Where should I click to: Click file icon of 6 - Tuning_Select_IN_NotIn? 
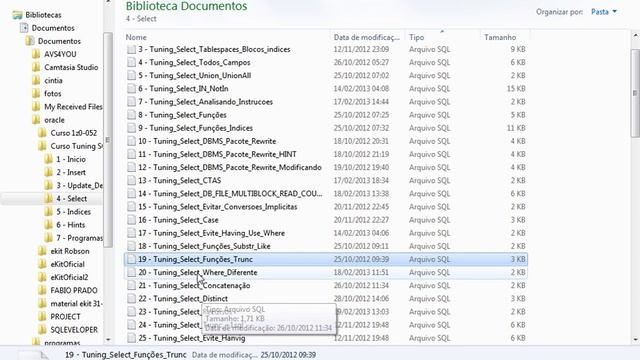(131, 89)
